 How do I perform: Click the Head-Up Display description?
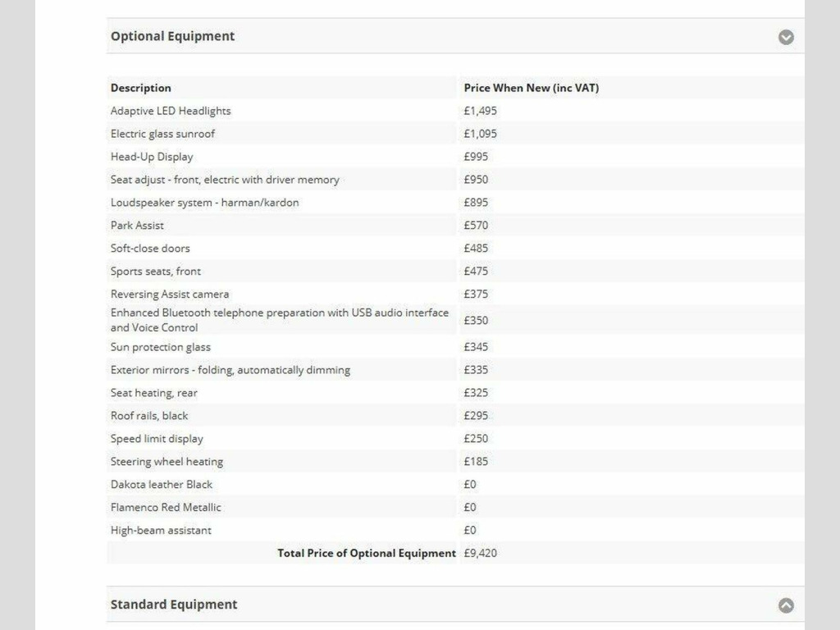[152, 157]
